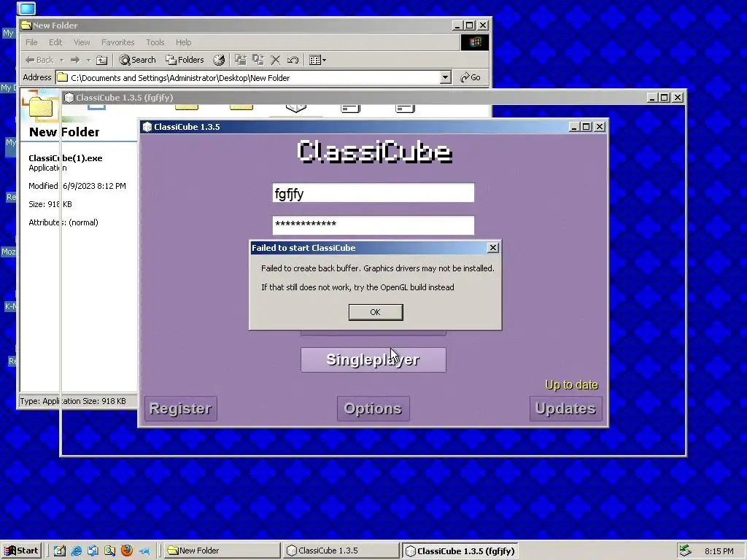
Task: Click the Search toolbar button in Explorer
Action: click(137, 60)
